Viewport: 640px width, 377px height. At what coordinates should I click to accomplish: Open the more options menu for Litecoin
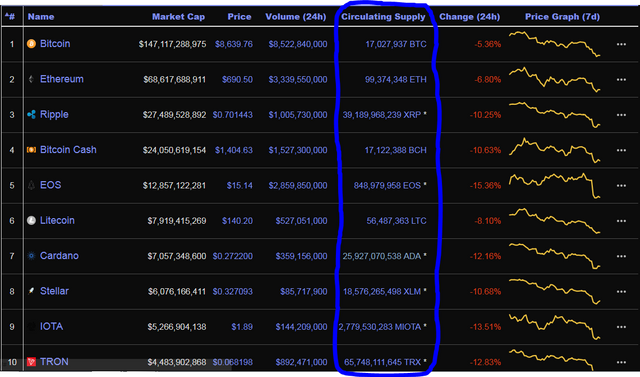click(621, 221)
